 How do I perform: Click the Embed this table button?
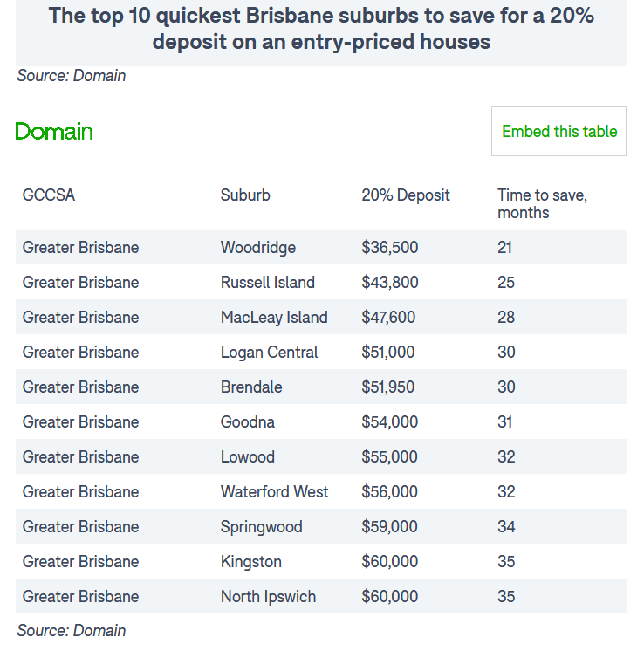[558, 131]
